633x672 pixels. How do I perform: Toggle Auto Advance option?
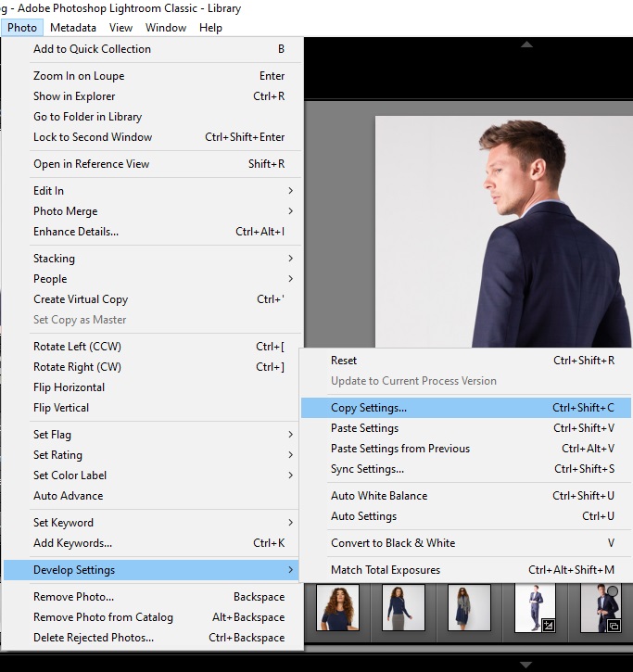pos(153,496)
